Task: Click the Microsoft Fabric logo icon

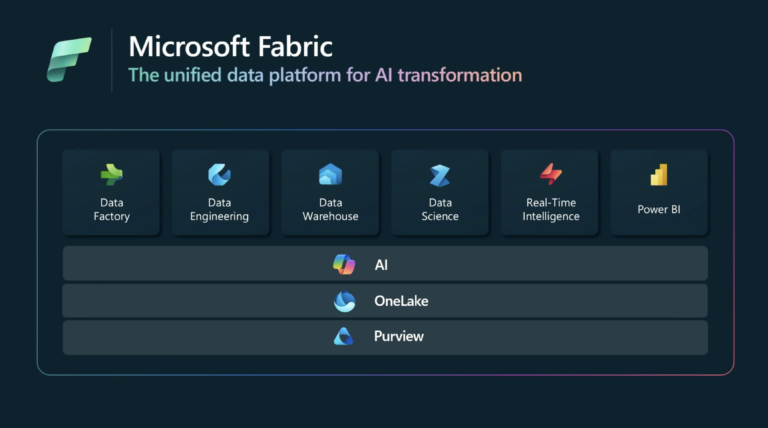Action: point(69,59)
